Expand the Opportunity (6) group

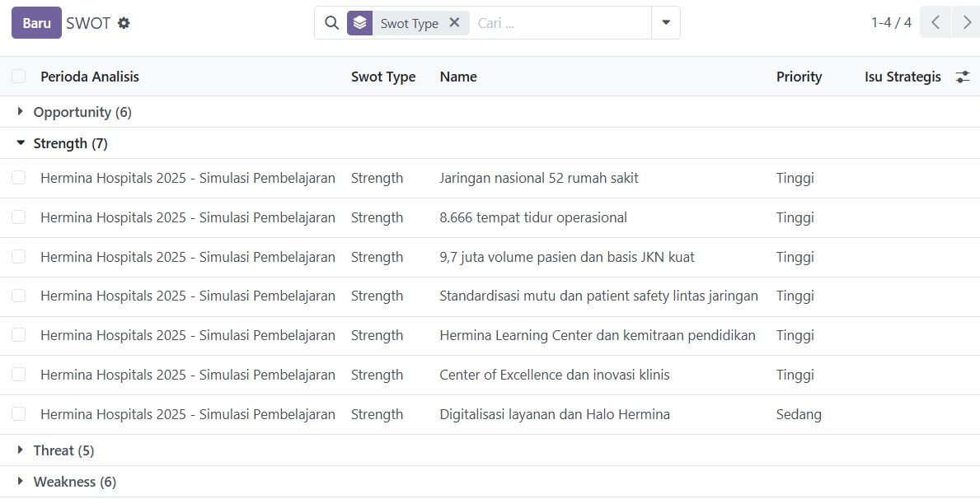82,112
